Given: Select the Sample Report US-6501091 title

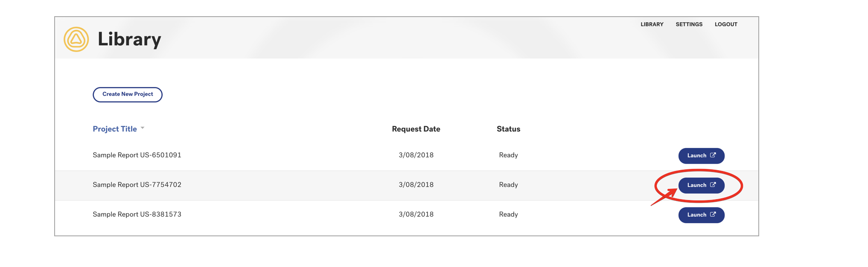Looking at the screenshot, I should 137,155.
